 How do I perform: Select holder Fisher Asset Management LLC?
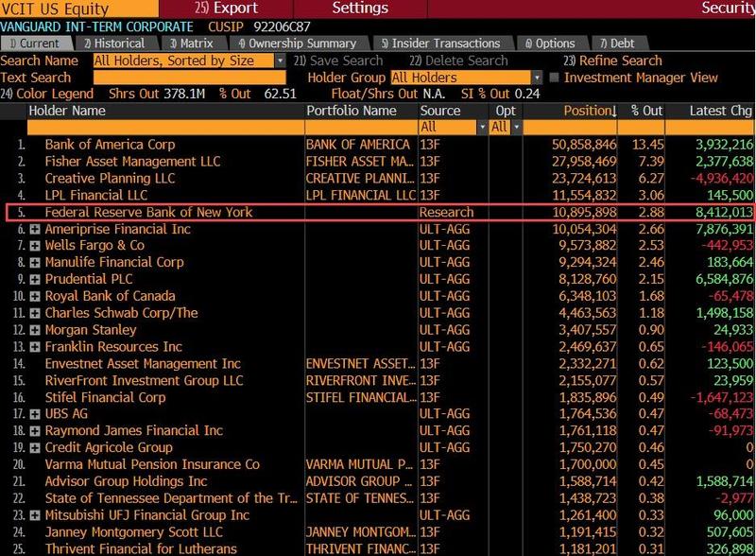[132, 162]
